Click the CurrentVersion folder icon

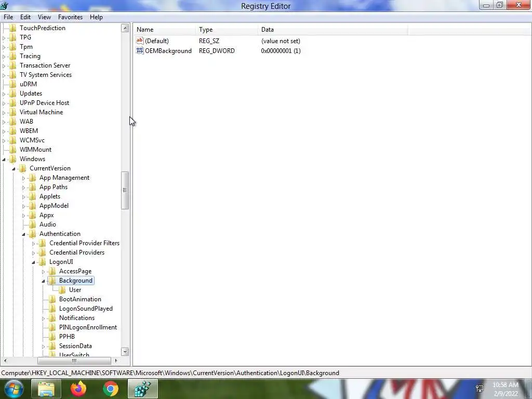pyautogui.click(x=23, y=168)
